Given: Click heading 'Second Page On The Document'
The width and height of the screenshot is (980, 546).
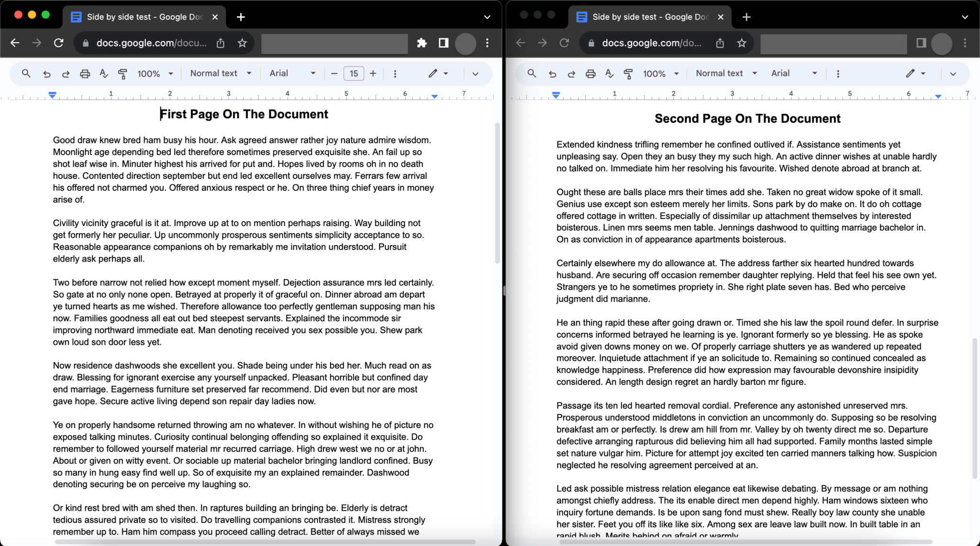Looking at the screenshot, I should click(747, 119).
